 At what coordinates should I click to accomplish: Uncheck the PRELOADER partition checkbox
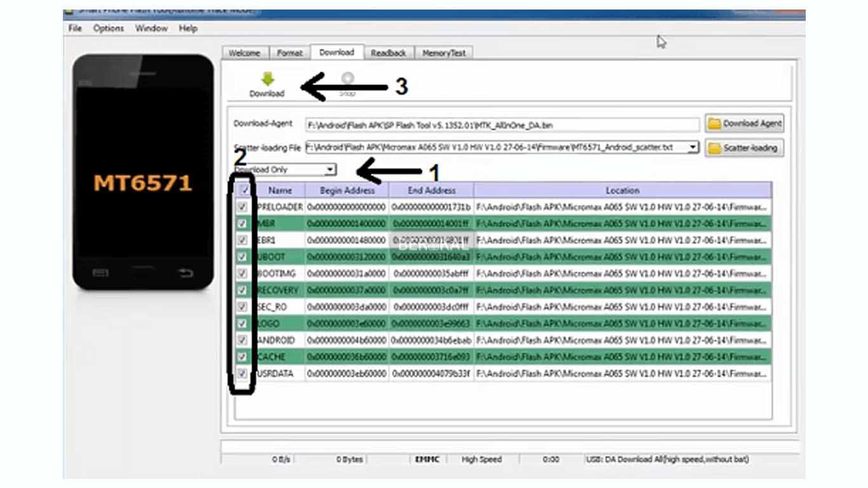click(242, 207)
